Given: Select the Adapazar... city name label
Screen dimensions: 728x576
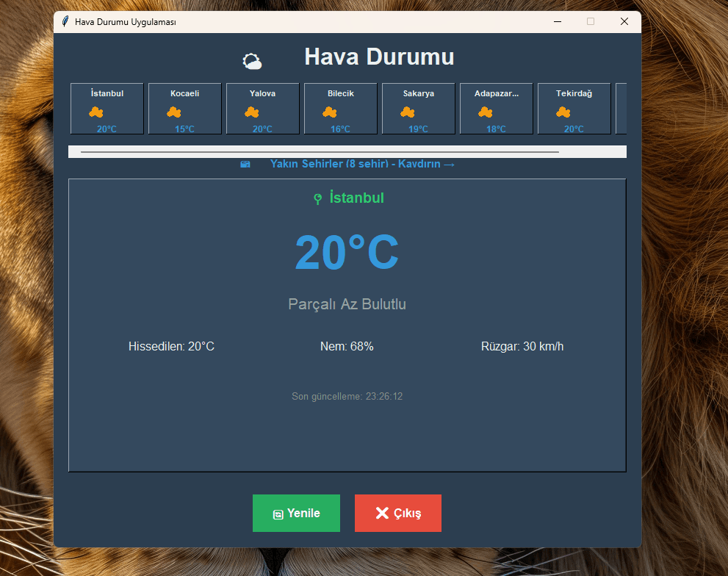Looking at the screenshot, I should (x=497, y=93).
